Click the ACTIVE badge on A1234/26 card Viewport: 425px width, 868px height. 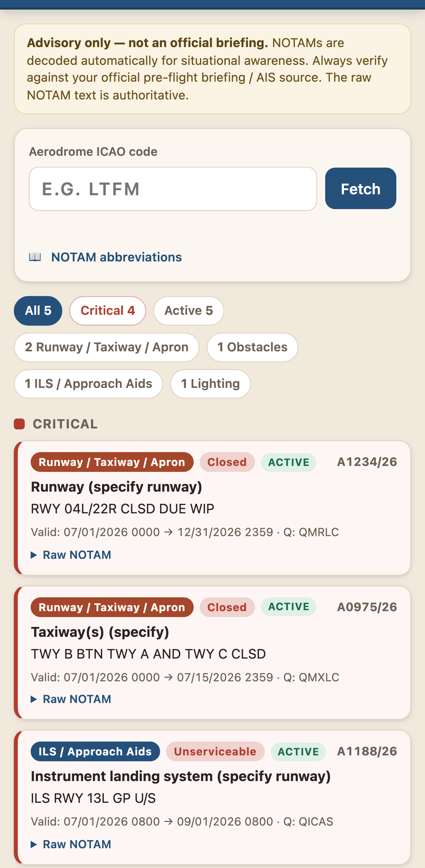point(289,462)
